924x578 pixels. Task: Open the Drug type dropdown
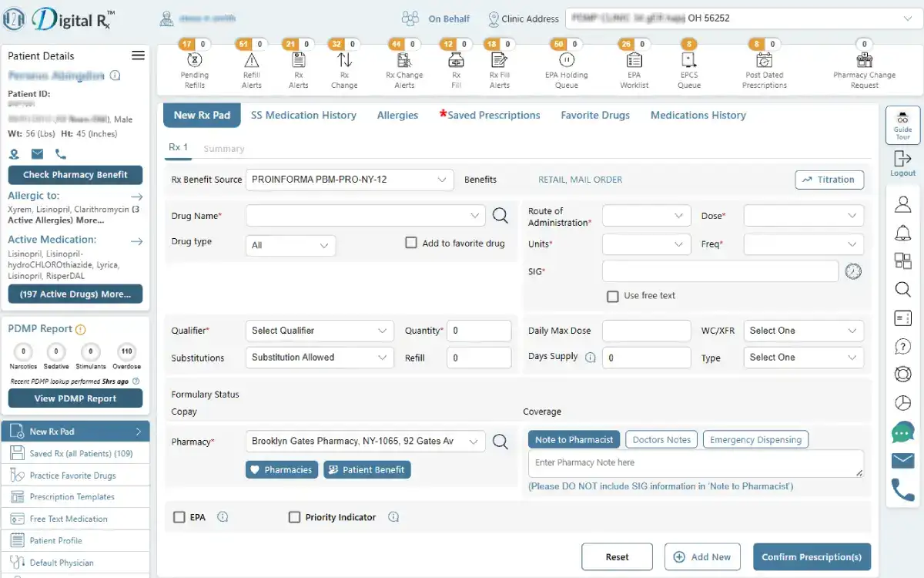pos(291,245)
